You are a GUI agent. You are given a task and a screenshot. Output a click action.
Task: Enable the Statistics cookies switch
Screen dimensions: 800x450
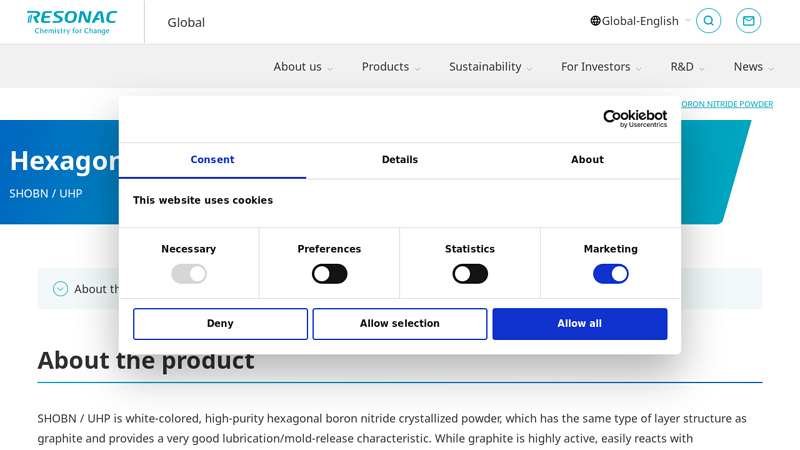(x=470, y=274)
